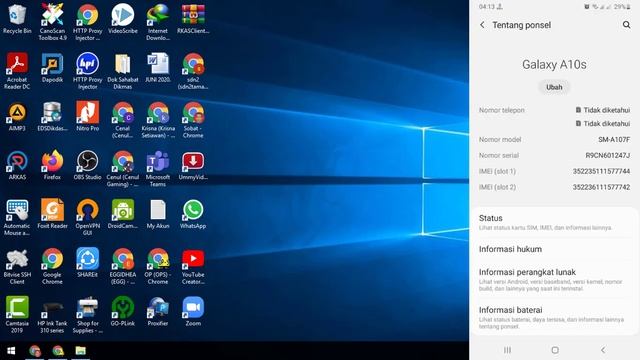The height and width of the screenshot is (360, 640).
Task: Tap the phone's recent apps navigation button
Action: (x=507, y=350)
